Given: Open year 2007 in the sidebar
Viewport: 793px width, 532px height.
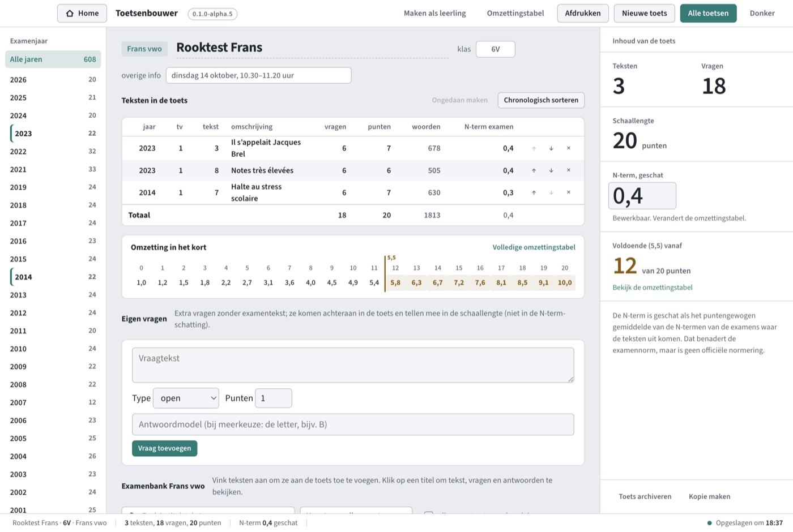Looking at the screenshot, I should (53, 402).
